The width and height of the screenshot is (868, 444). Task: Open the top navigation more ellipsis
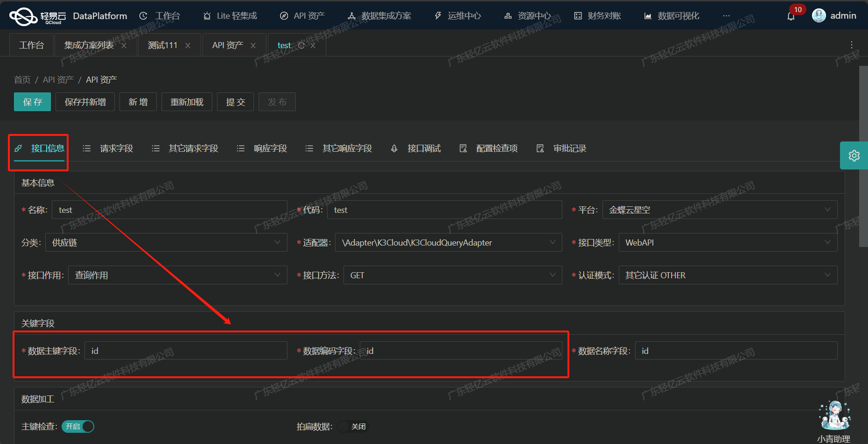coord(727,16)
